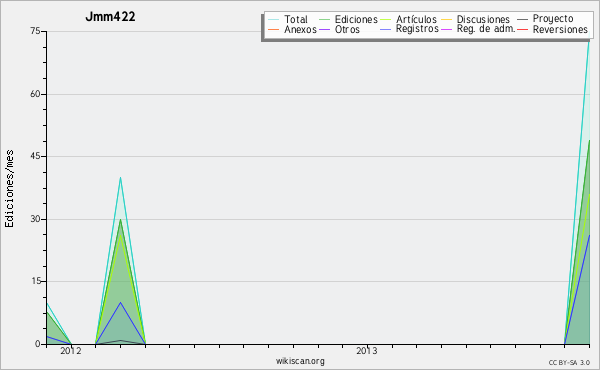This screenshot has width=600, height=370.
Task: Select the Reversiones legend entry
Action: coord(553,29)
